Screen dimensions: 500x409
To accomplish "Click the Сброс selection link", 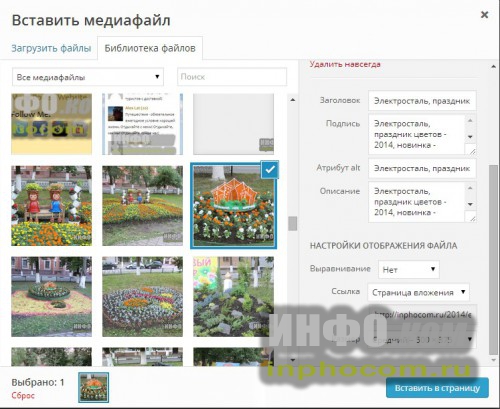I will pos(23,396).
